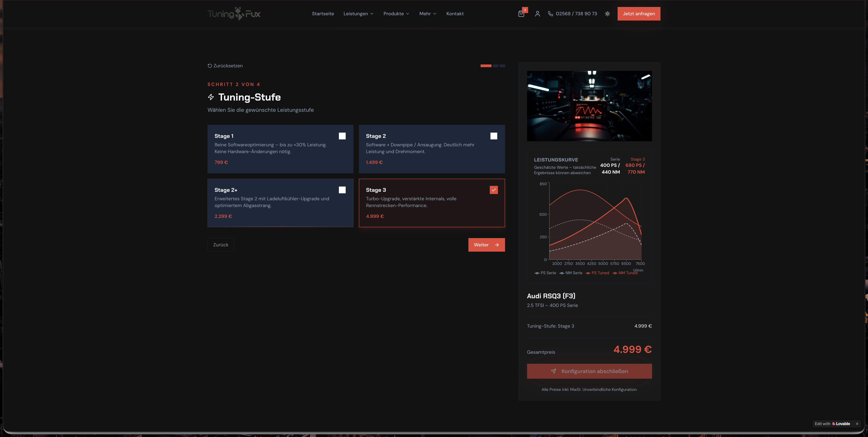Screen dimensions: 868x437
Task: Click Konfiguration abschließen button
Action: click(589, 371)
